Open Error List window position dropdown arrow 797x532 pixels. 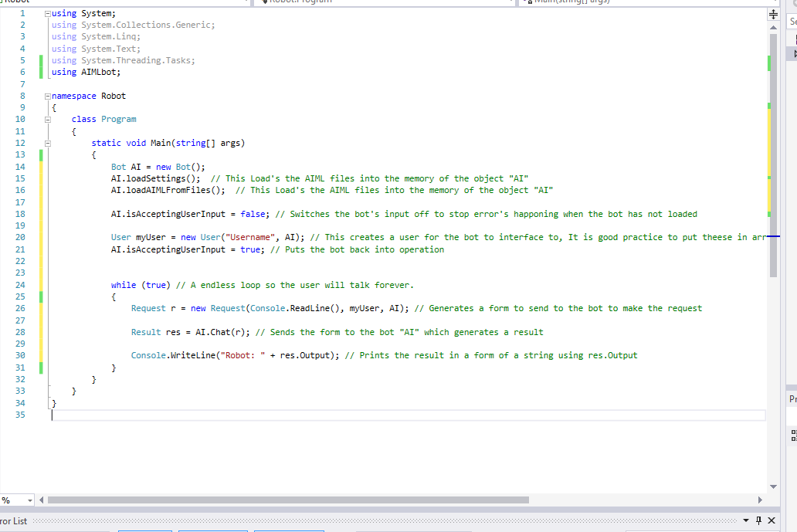[x=746, y=520]
